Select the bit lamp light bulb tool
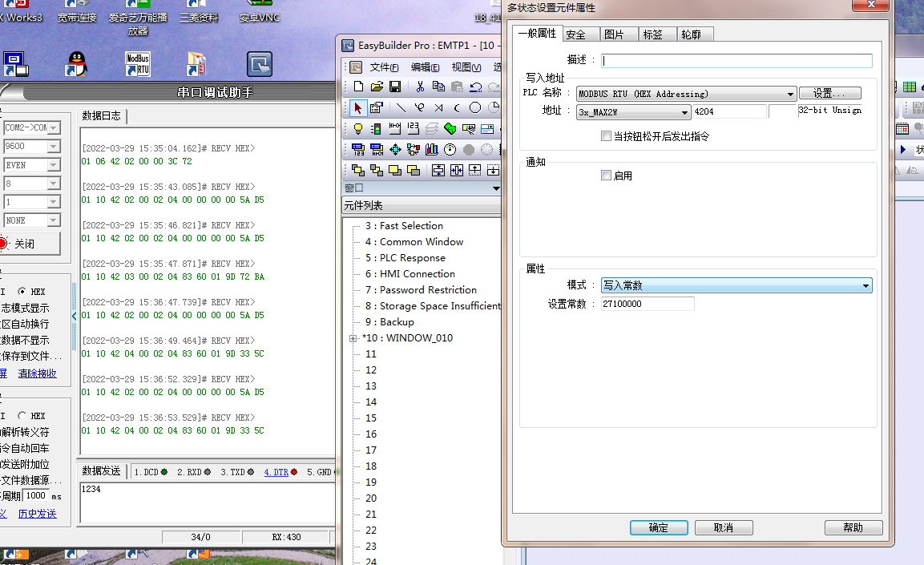 [357, 128]
